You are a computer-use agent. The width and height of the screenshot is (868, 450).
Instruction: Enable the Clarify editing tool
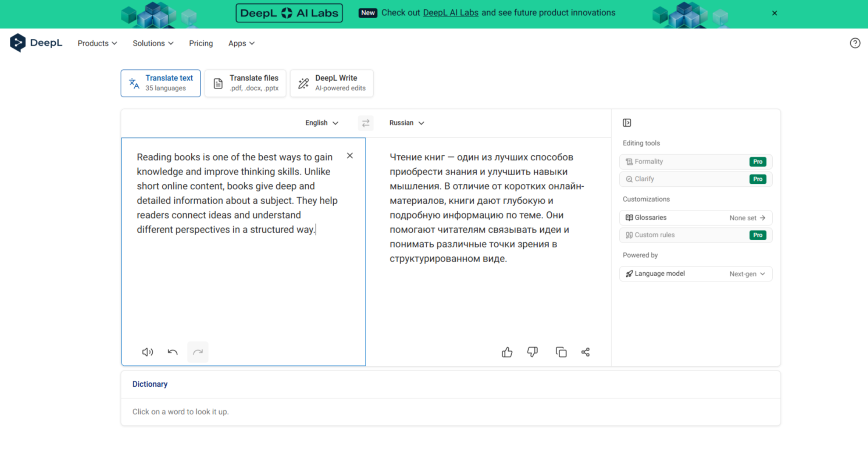pos(696,179)
